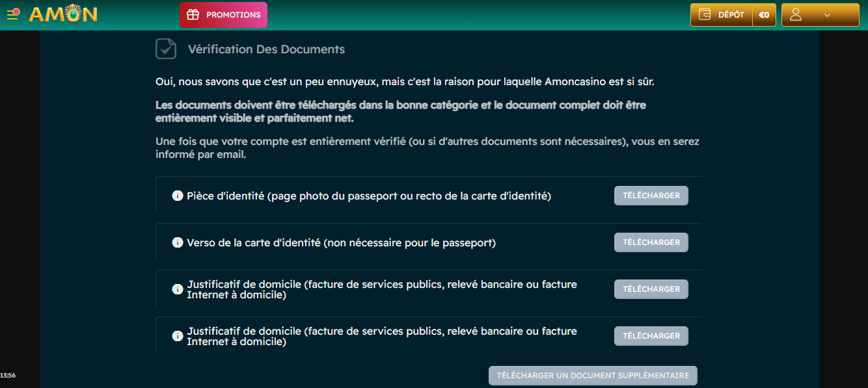Click the gift icon on the Promotions button

[193, 15]
